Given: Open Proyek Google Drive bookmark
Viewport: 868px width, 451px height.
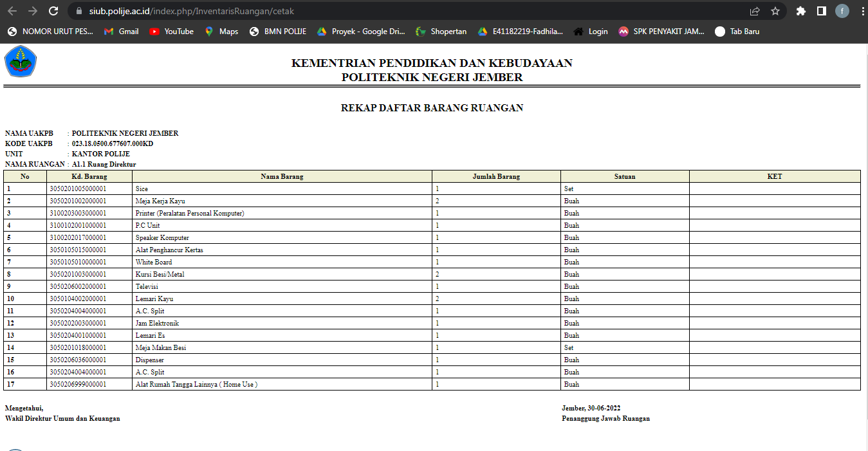Looking at the screenshot, I should point(360,31).
